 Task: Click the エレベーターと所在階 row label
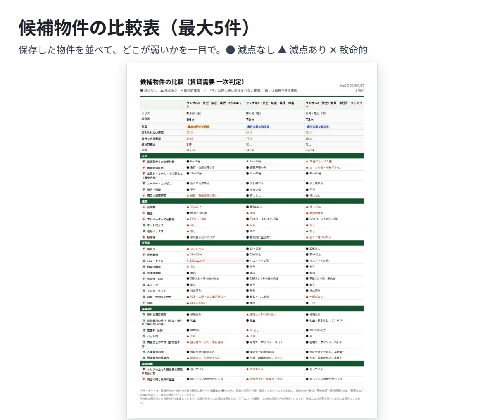pyautogui.click(x=161, y=219)
